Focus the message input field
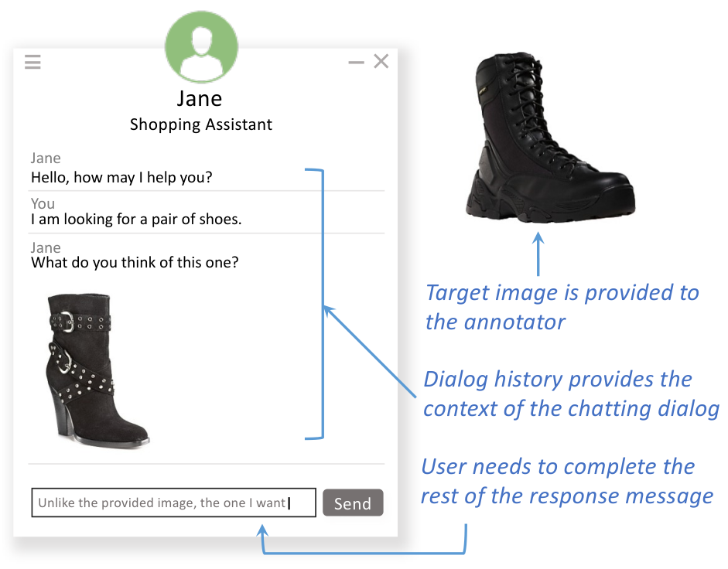The width and height of the screenshot is (728, 569). point(173,503)
